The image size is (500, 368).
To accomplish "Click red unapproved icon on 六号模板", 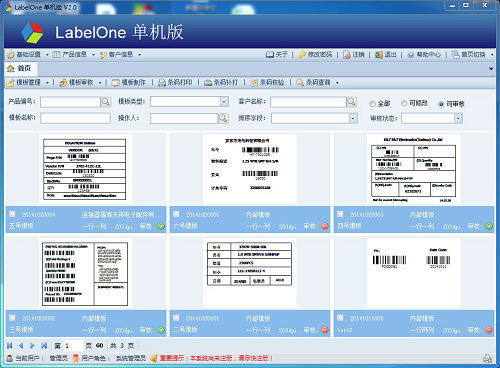I will click(325, 226).
